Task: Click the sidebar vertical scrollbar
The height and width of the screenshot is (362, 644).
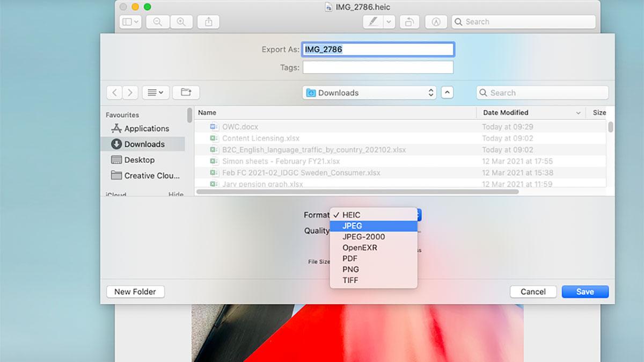Action: [189, 115]
